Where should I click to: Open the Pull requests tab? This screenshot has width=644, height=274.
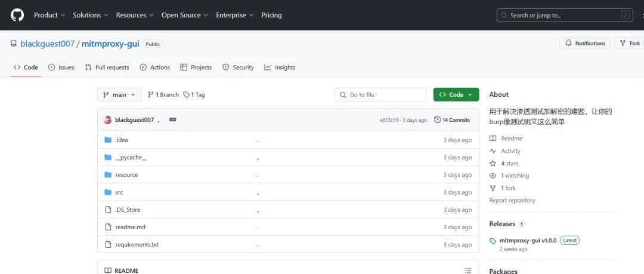107,67
